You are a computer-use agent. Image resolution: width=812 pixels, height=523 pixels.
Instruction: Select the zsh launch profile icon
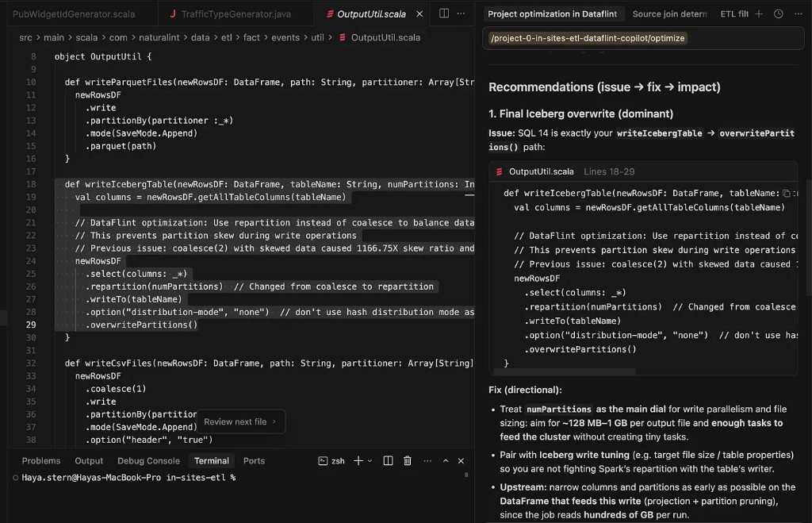pos(323,460)
